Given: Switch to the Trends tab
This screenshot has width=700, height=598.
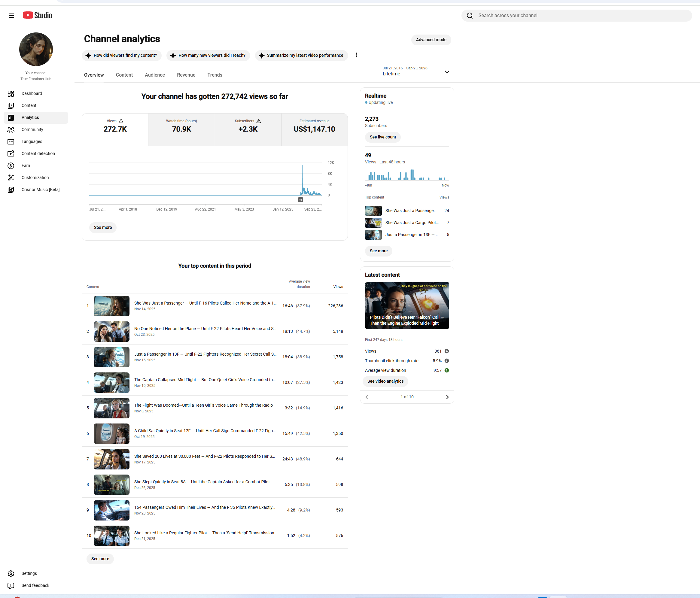Looking at the screenshot, I should point(215,75).
